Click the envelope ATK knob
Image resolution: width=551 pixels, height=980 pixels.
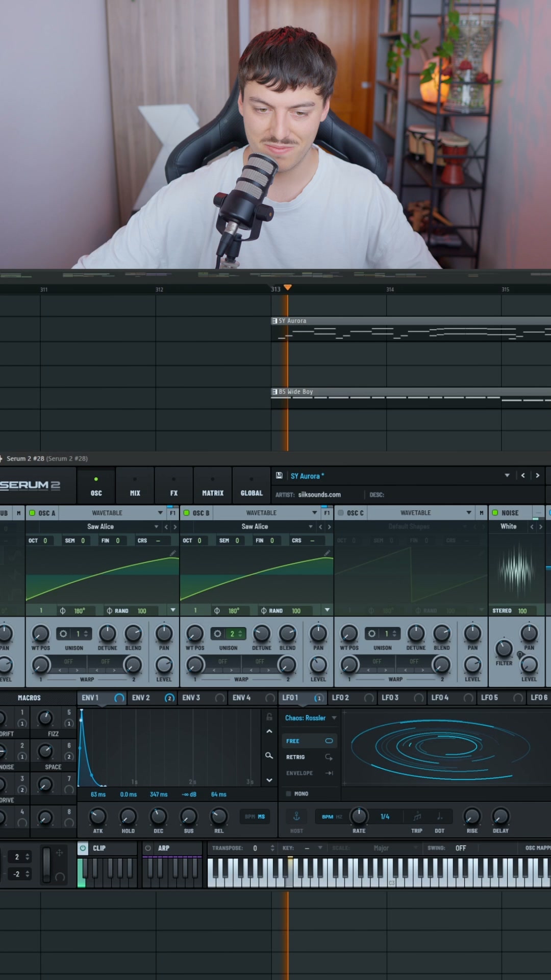click(97, 816)
